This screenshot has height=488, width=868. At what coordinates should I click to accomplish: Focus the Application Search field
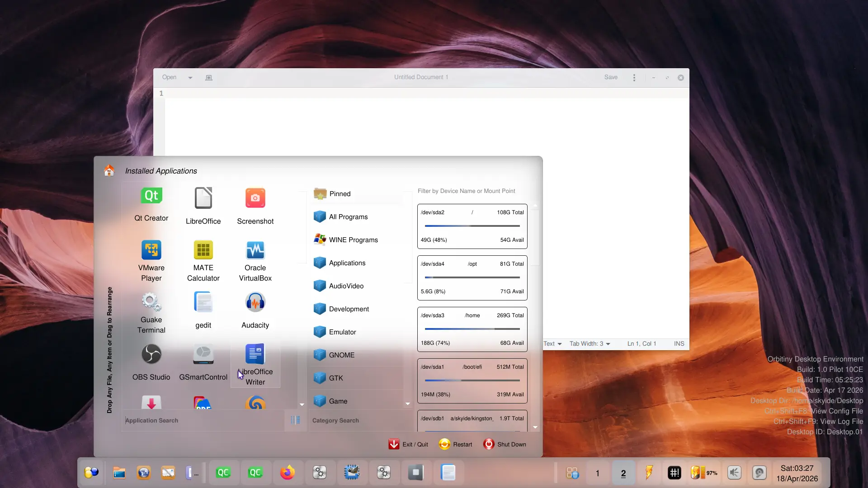pyautogui.click(x=203, y=420)
